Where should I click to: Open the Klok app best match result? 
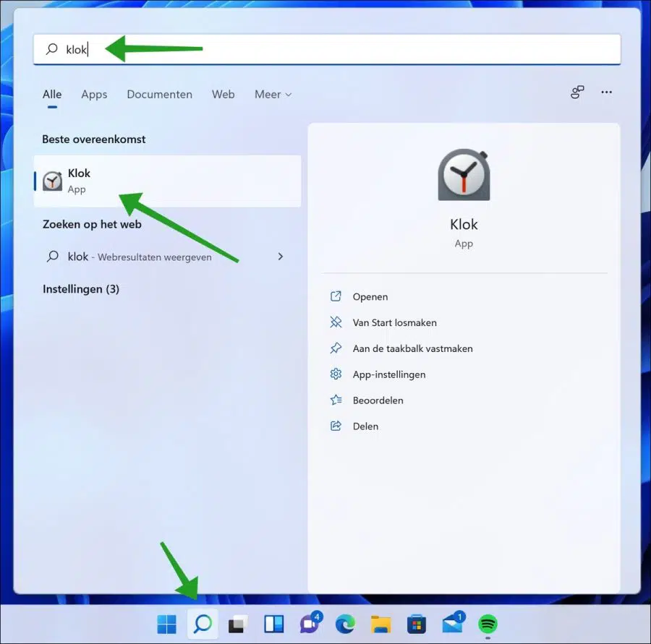(167, 181)
